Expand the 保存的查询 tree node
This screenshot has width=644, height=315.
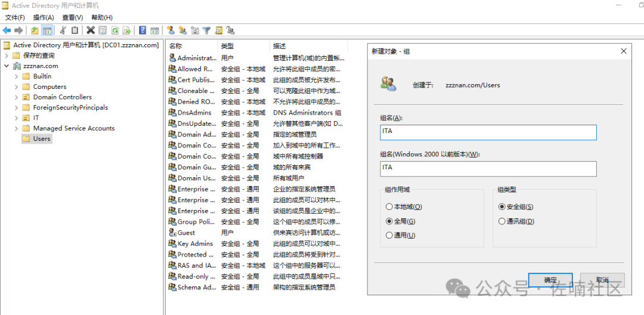pos(7,55)
